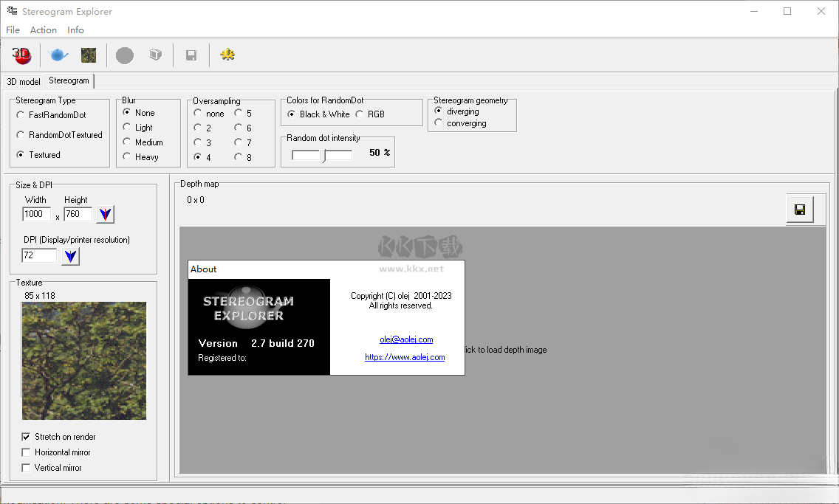Disable the Stretch on render checkbox
This screenshot has width=839, height=504.
point(27,437)
